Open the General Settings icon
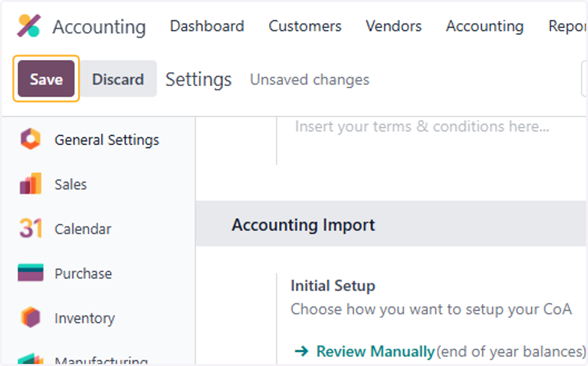The width and height of the screenshot is (588, 366). tap(30, 140)
